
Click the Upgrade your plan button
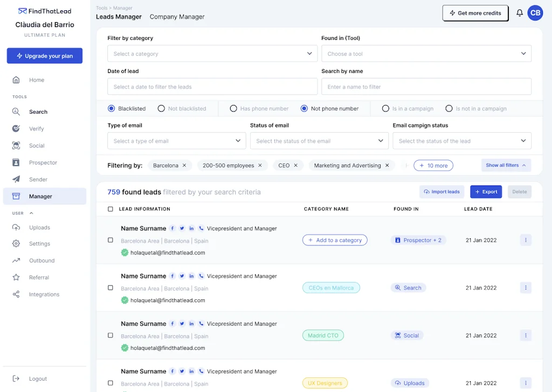(44, 56)
